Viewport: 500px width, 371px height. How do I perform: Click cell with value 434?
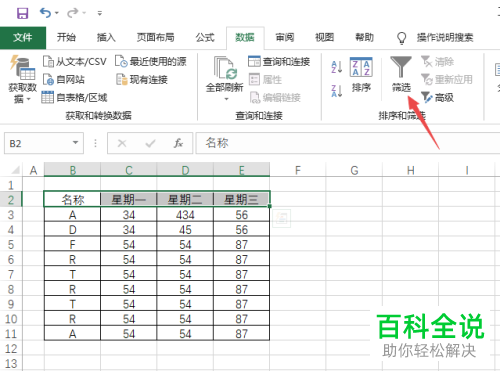click(185, 215)
